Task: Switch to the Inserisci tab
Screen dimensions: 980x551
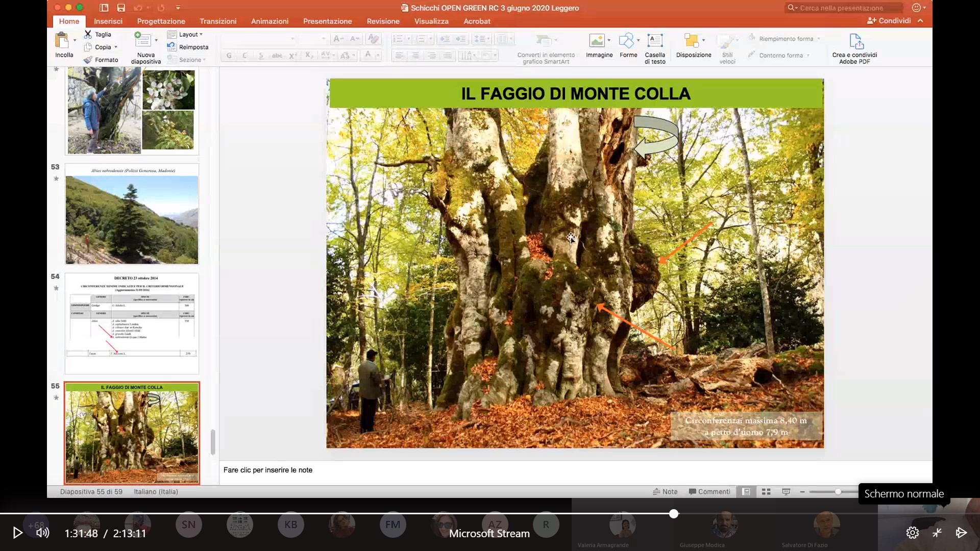Action: 108,21
